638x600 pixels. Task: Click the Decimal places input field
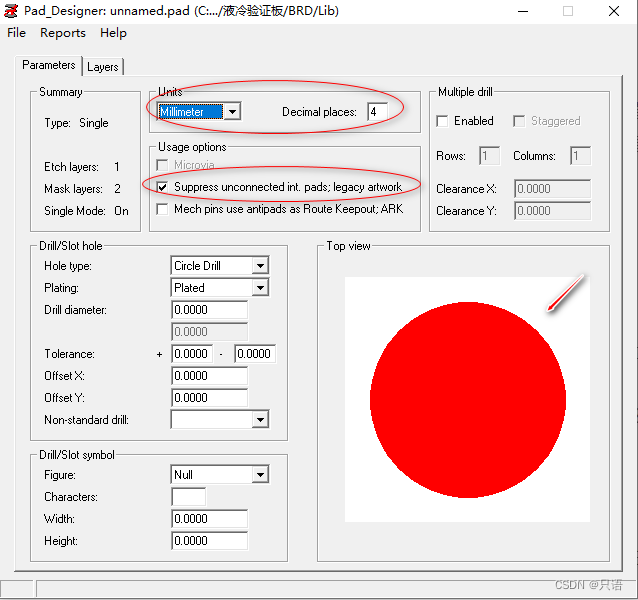pyautogui.click(x=377, y=112)
